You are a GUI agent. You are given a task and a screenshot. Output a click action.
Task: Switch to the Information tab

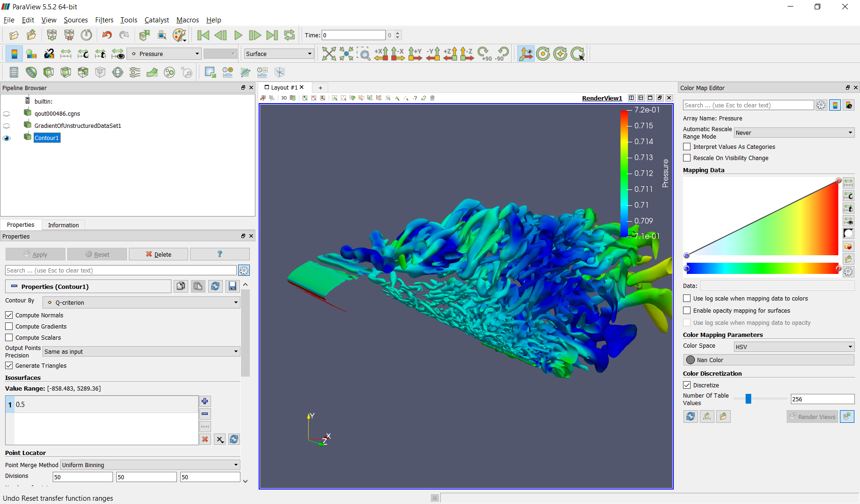coord(63,225)
